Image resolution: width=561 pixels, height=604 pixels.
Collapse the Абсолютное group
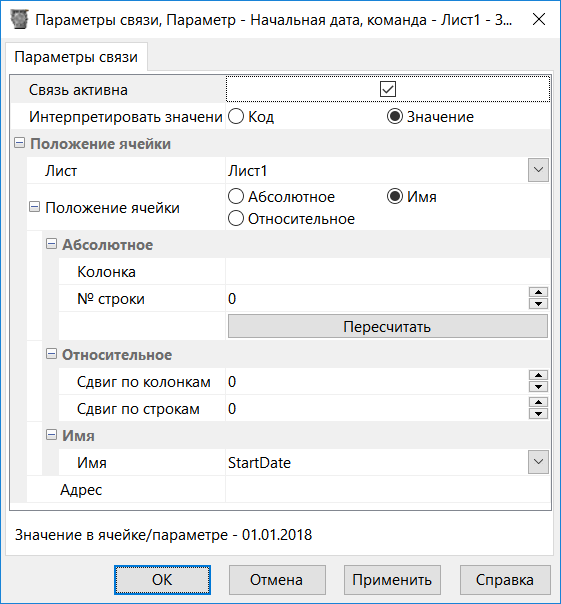click(51, 243)
